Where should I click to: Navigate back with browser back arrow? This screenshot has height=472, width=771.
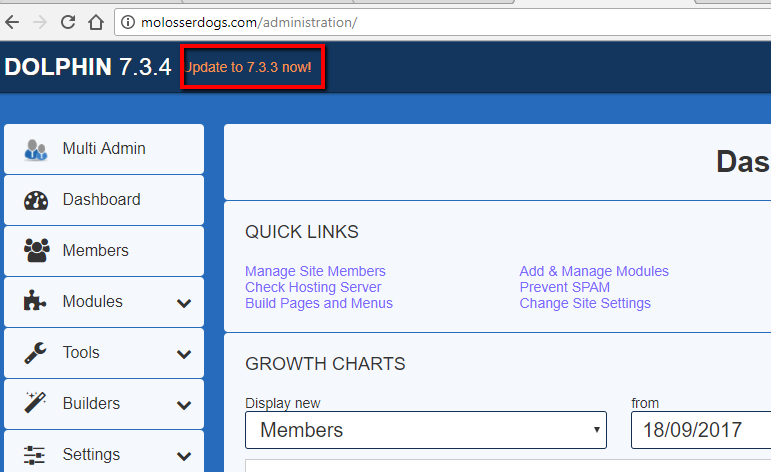point(13,21)
